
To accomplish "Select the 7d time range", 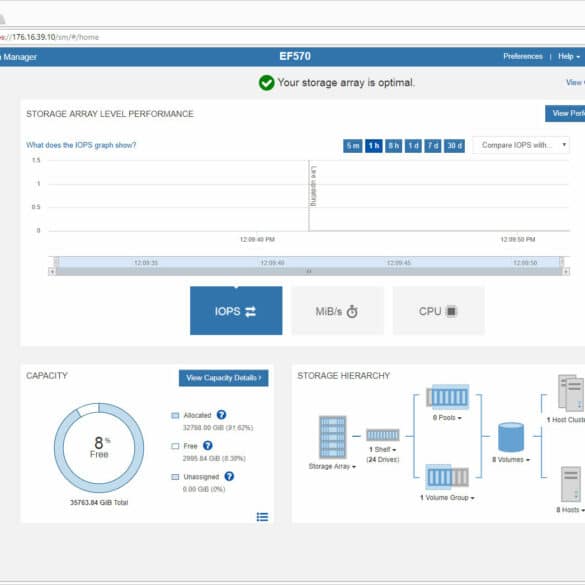I will (433, 146).
